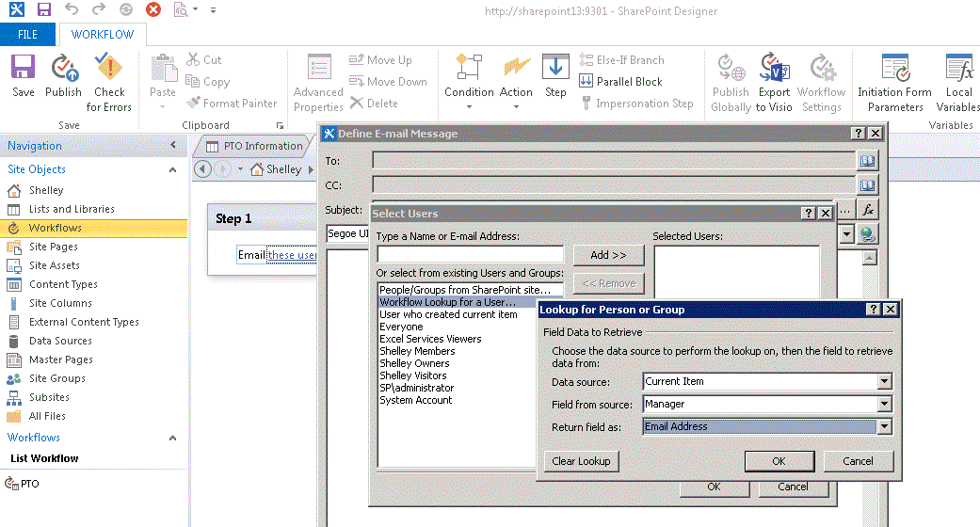
Task: Expand the Clipboard group dialog launcher
Action: click(x=280, y=126)
